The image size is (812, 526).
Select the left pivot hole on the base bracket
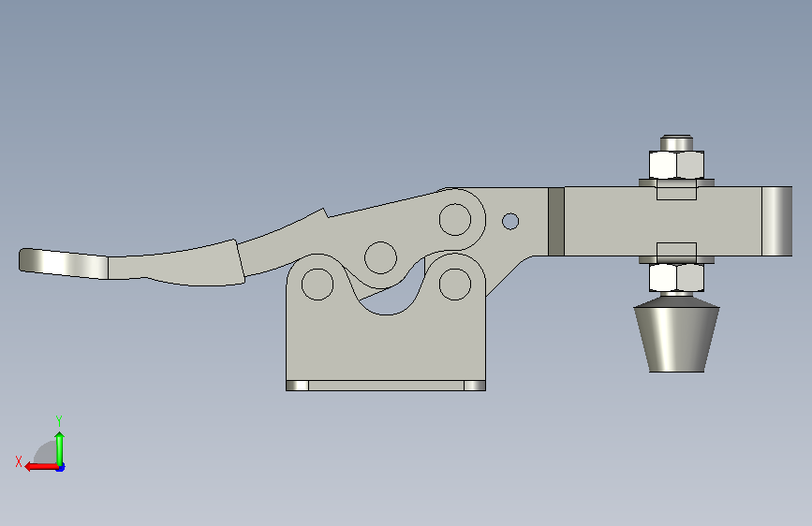click(x=317, y=285)
